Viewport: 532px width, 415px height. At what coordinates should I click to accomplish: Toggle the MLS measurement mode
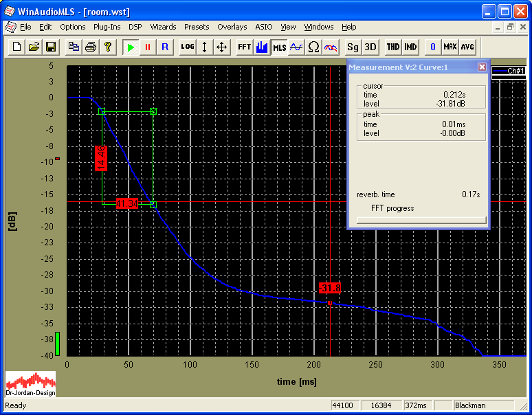coord(279,47)
